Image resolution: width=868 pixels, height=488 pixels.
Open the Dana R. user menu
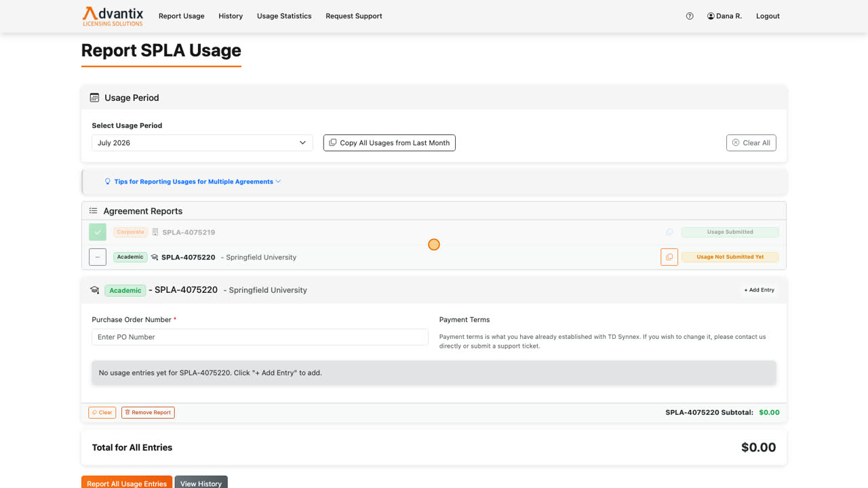(724, 16)
